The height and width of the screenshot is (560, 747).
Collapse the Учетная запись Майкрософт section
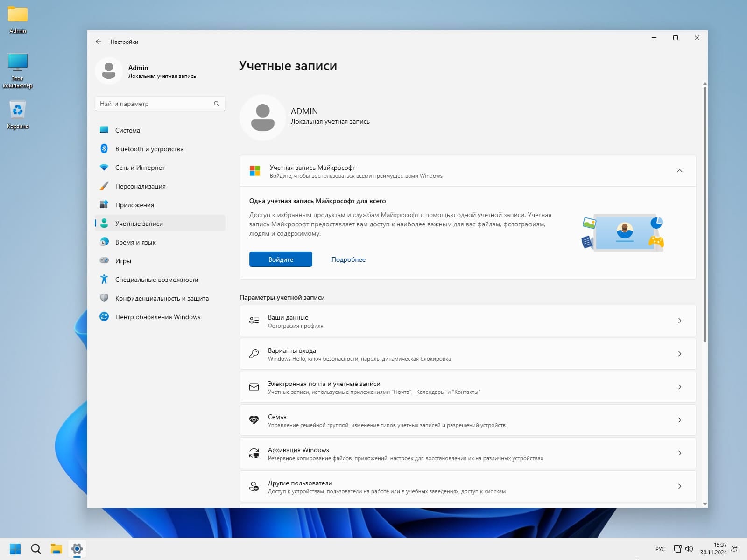coord(679,171)
